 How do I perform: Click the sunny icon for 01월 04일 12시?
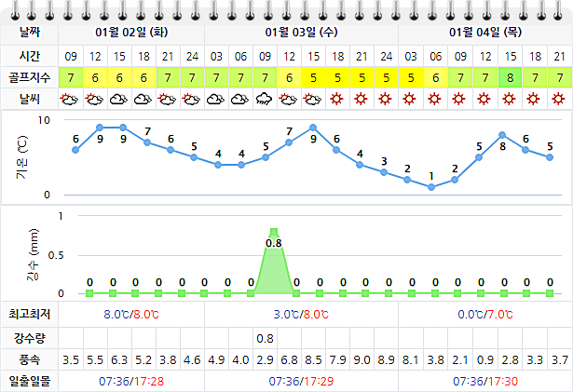[x=484, y=99]
